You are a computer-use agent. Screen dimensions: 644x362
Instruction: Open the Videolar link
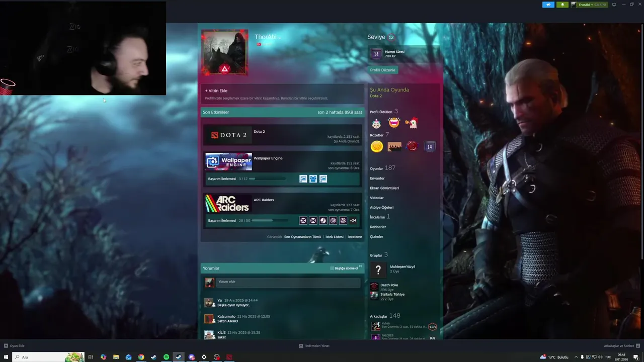[x=377, y=198]
